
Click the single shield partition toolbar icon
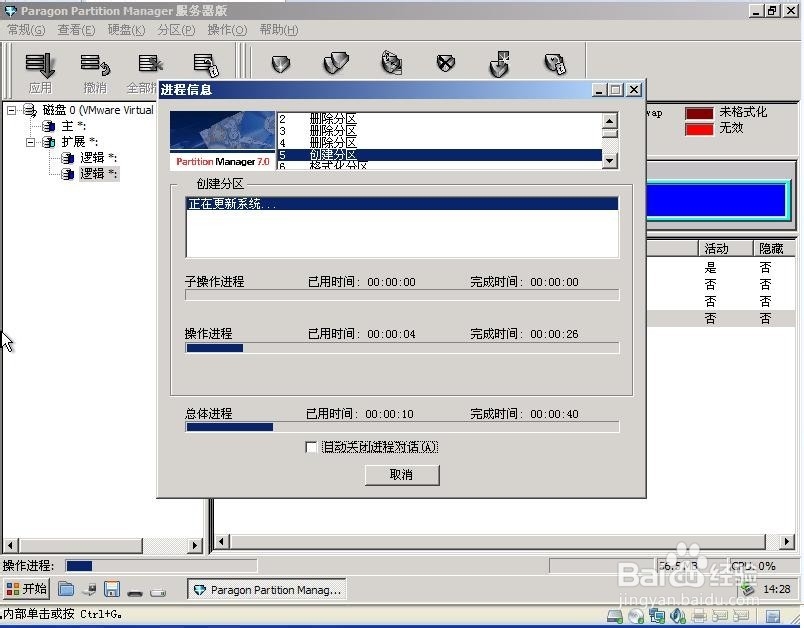tap(280, 64)
